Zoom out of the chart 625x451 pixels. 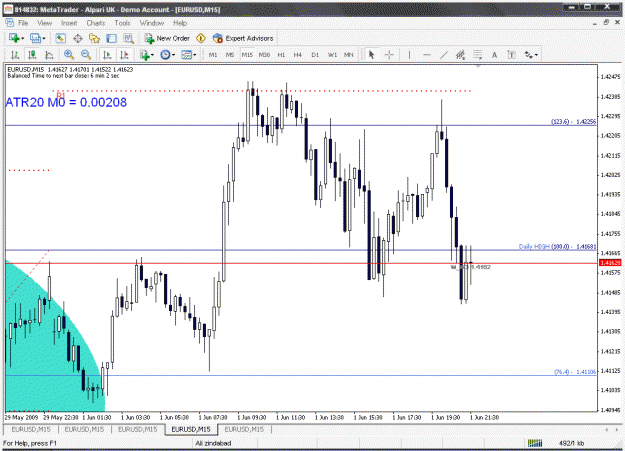pos(86,55)
